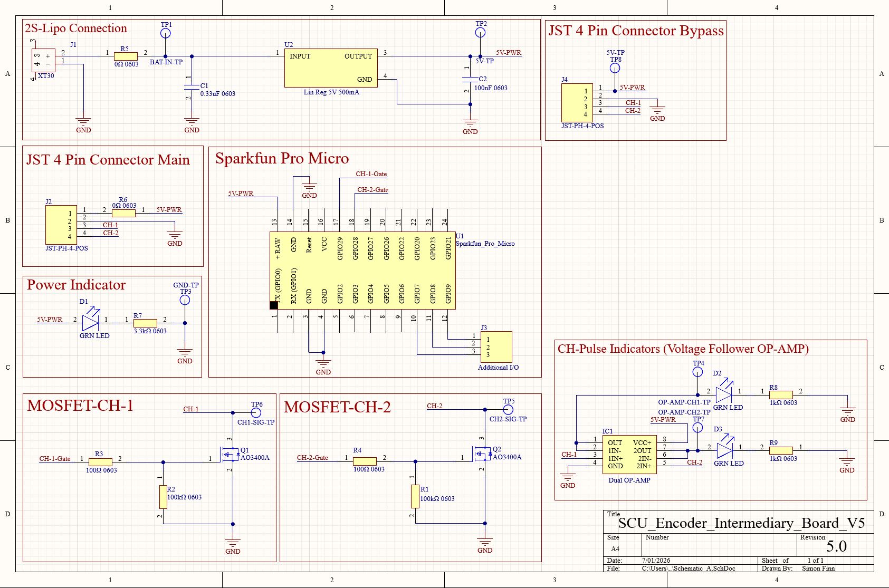The image size is (889, 588).
Task: Click the 'OP-AMP-CH2-TP' label
Action: (684, 412)
